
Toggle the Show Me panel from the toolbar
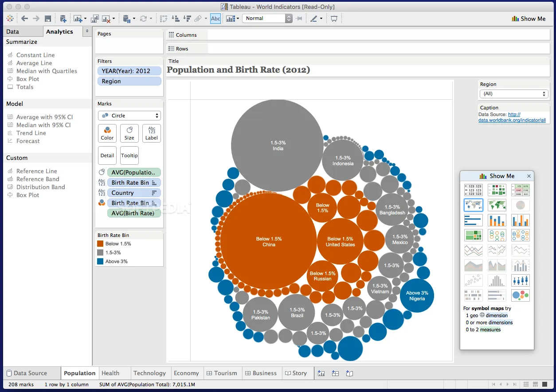coord(529,19)
